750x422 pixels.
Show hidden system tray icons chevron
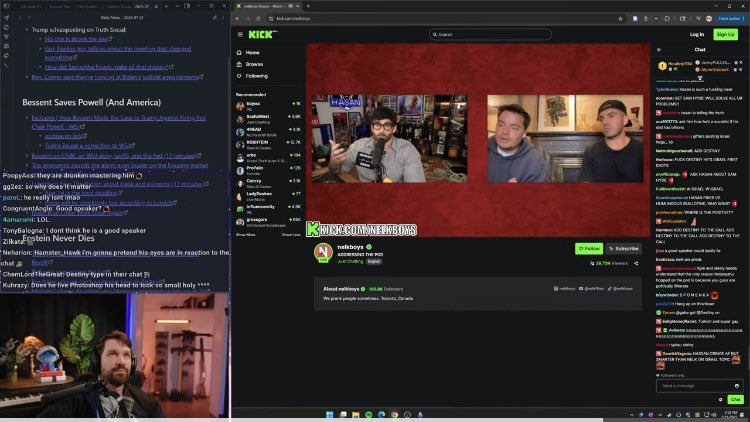(631, 415)
